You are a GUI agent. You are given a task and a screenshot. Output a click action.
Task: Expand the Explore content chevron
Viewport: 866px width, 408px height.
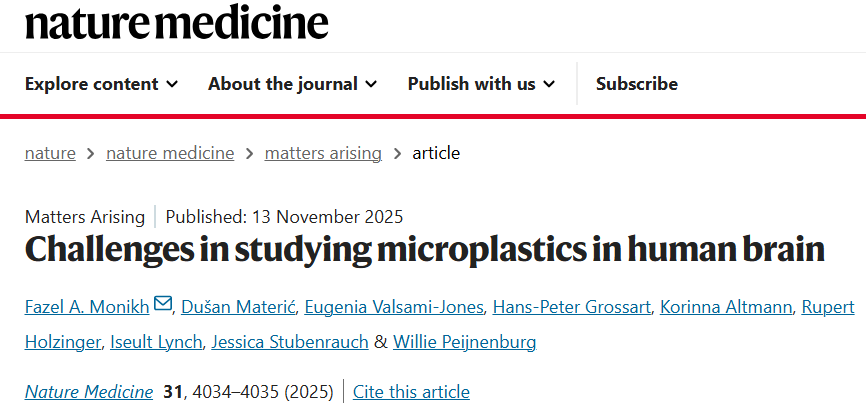click(172, 84)
